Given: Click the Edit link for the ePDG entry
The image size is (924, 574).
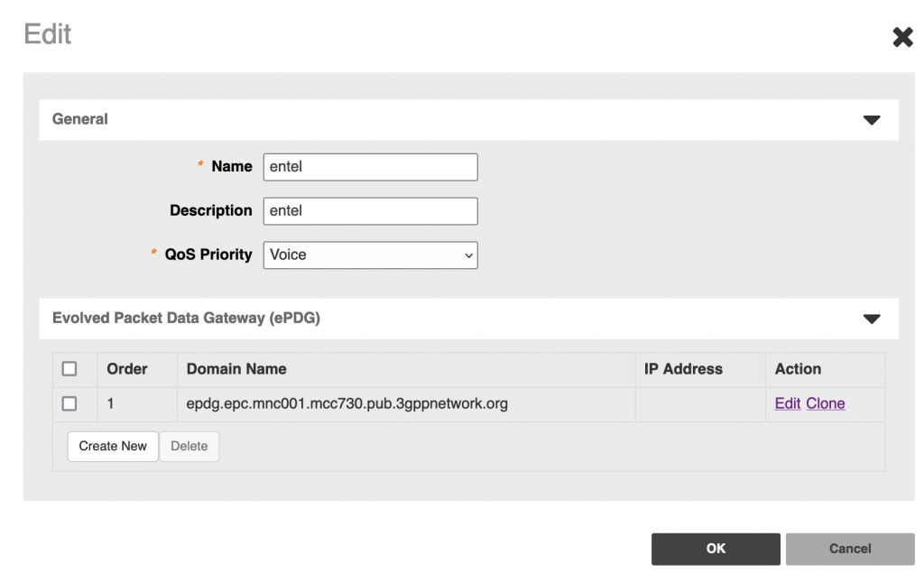Looking at the screenshot, I should [787, 404].
